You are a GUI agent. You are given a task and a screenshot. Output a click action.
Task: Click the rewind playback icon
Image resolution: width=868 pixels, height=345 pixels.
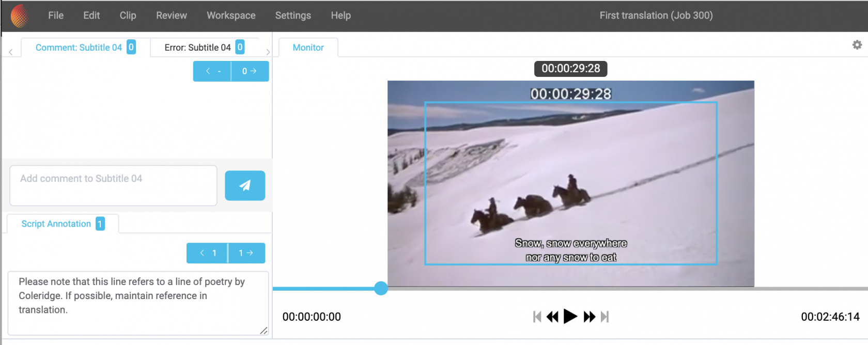[552, 317]
